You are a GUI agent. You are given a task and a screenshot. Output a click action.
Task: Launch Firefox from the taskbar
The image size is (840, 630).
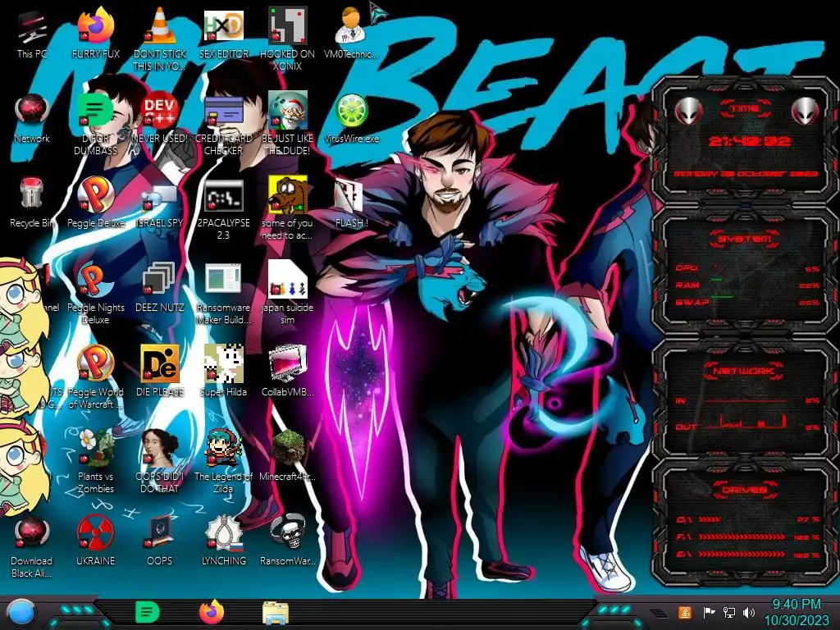212,612
